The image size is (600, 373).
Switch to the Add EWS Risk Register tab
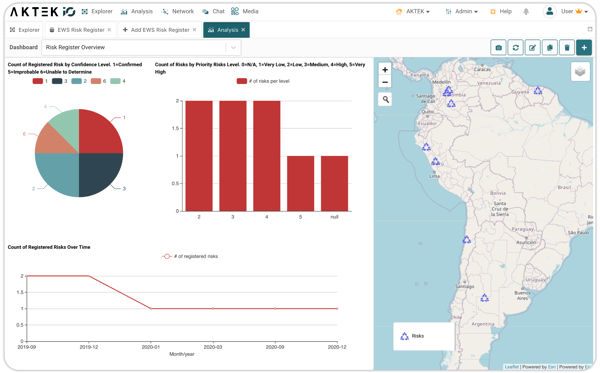[160, 30]
